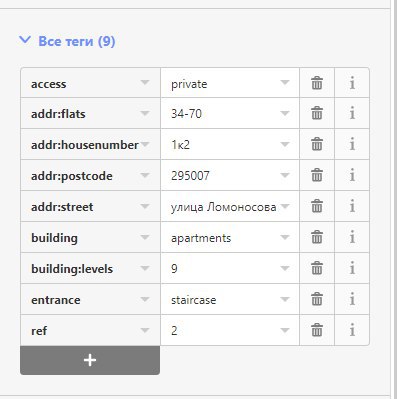Image resolution: width=399 pixels, height=399 pixels.
Task: Collapse the Все теги (9) section
Action: (x=25, y=41)
